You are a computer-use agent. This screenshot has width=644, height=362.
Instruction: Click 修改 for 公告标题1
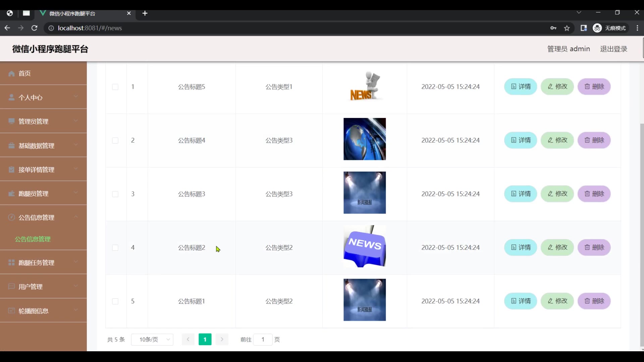point(557,301)
